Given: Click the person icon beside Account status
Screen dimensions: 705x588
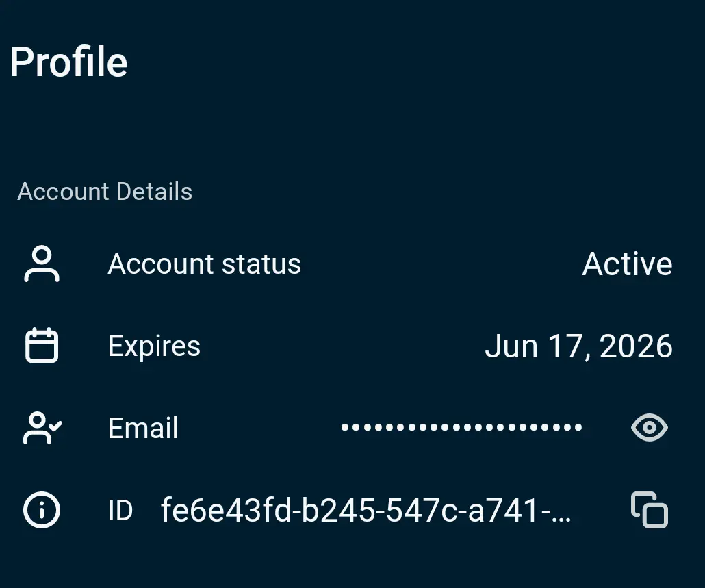Looking at the screenshot, I should tap(42, 264).
